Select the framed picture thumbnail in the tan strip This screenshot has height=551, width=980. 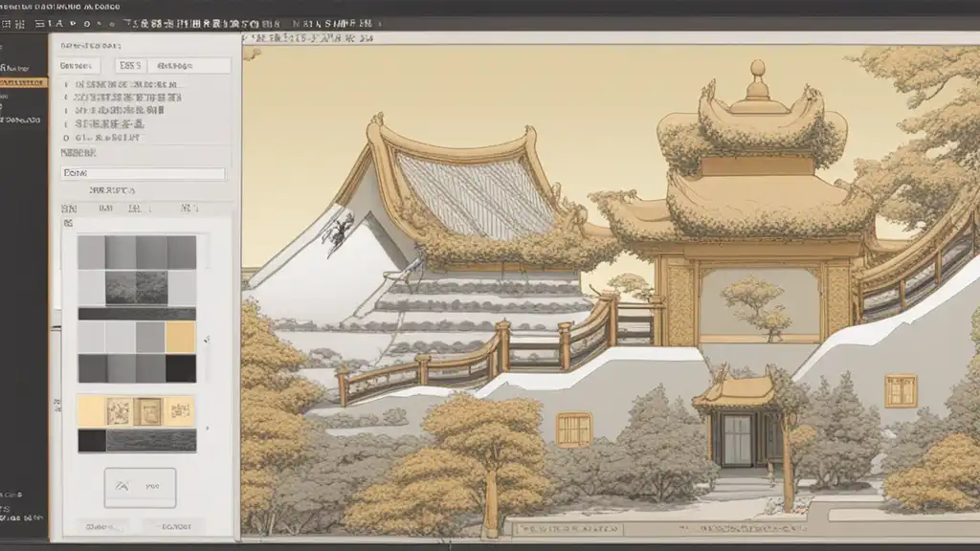pyautogui.click(x=148, y=411)
